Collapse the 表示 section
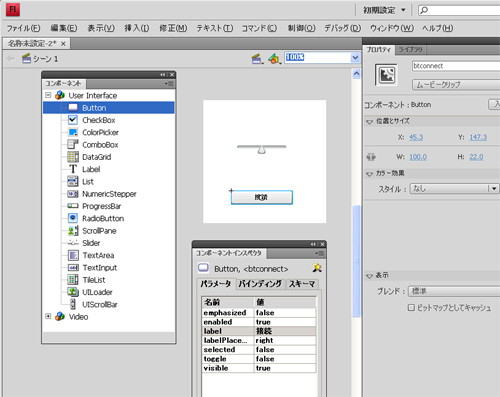Screen dimensions: 500x397 click(369, 276)
